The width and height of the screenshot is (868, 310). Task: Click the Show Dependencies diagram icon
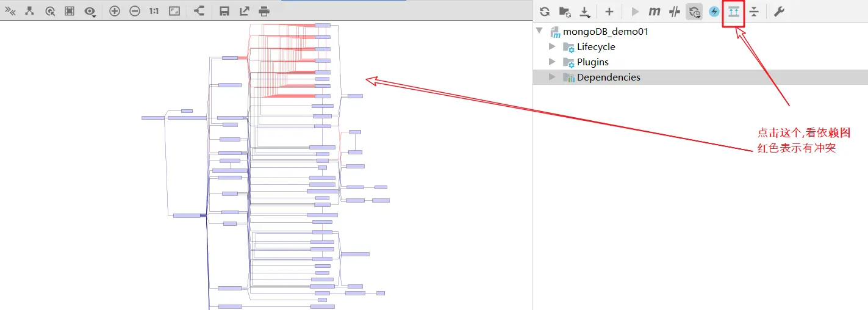click(x=734, y=12)
